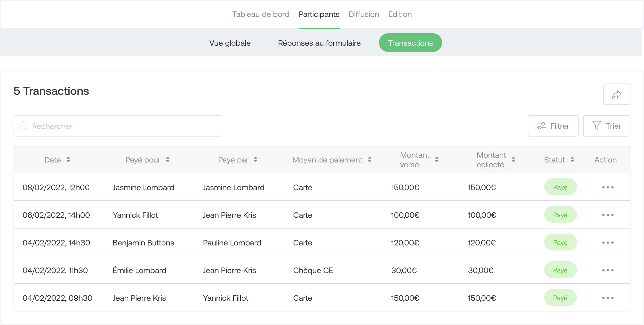Open actions menu for Benjamin Buttons row
644x325 pixels.
coord(608,243)
